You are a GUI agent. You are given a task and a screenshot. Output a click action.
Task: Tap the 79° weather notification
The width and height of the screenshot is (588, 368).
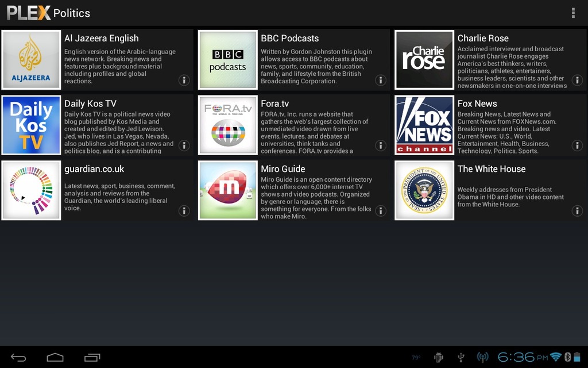(416, 358)
